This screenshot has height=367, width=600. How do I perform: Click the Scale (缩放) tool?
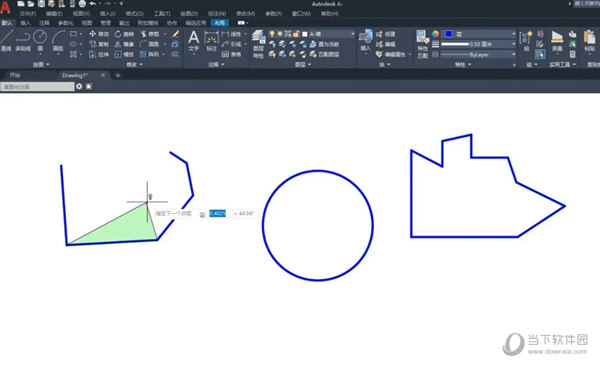(124, 55)
